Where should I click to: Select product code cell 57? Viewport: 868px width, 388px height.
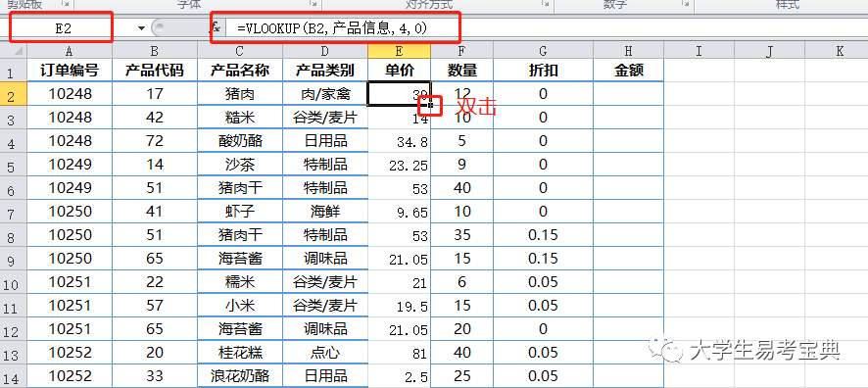(155, 305)
